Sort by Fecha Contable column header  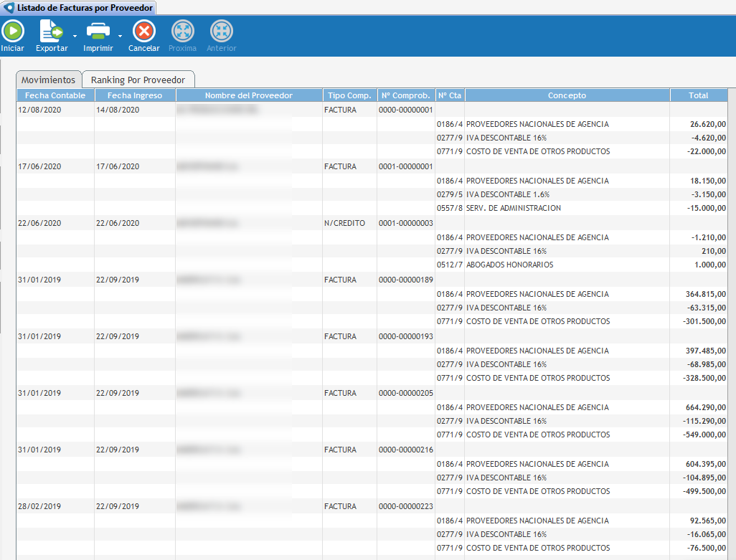[x=55, y=95]
